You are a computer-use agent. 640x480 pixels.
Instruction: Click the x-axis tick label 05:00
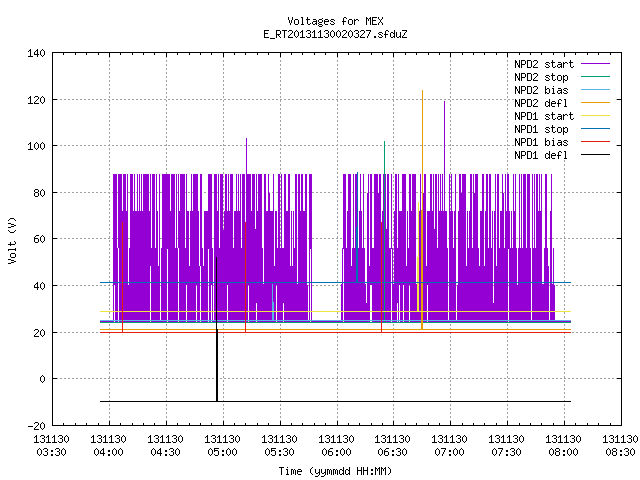tap(222, 453)
